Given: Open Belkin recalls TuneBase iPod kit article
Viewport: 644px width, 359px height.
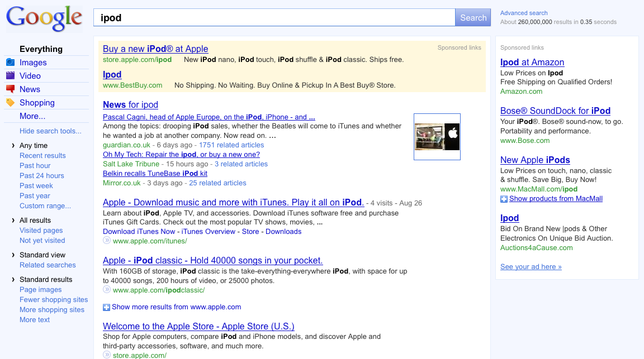Looking at the screenshot, I should point(155,174).
